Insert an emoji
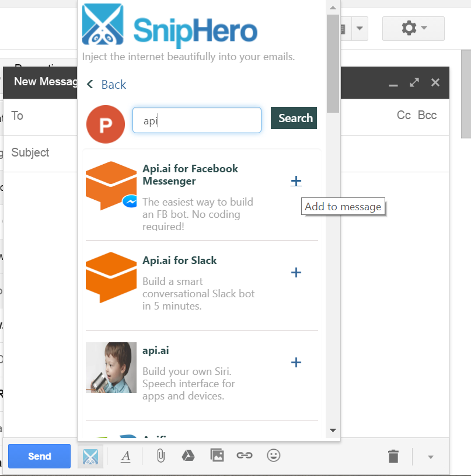Image resolution: width=471 pixels, height=476 pixels. (x=273, y=456)
